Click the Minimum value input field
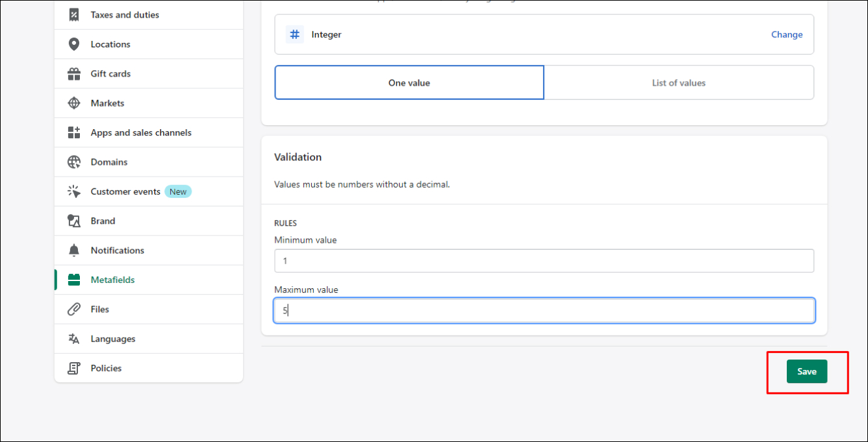The height and width of the screenshot is (442, 868). tap(544, 261)
